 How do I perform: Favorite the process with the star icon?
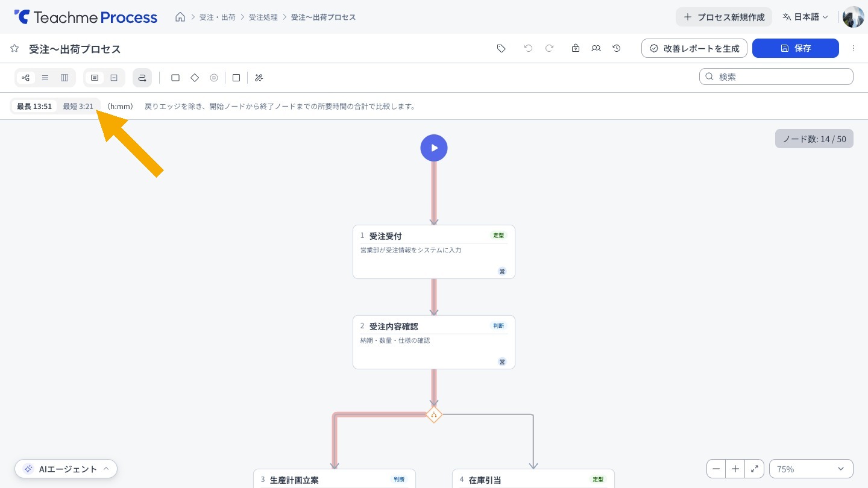coord(14,49)
